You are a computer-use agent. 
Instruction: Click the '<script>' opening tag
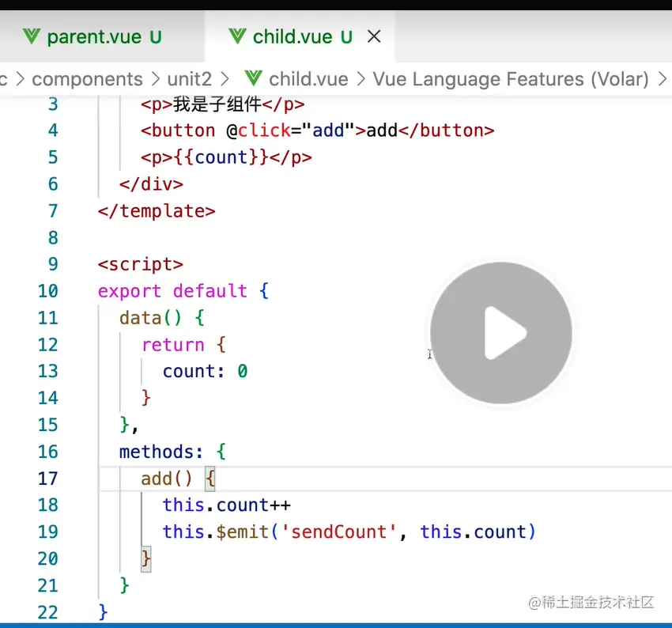click(141, 264)
